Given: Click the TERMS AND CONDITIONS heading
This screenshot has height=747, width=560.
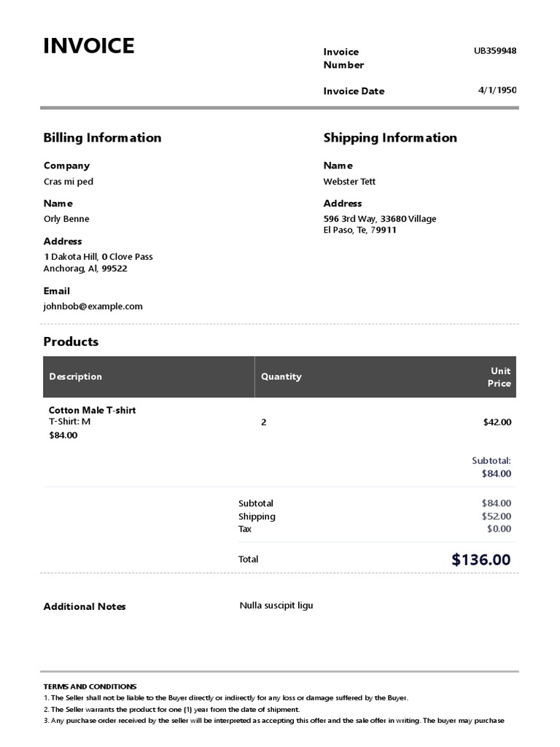Looking at the screenshot, I should point(90,686).
